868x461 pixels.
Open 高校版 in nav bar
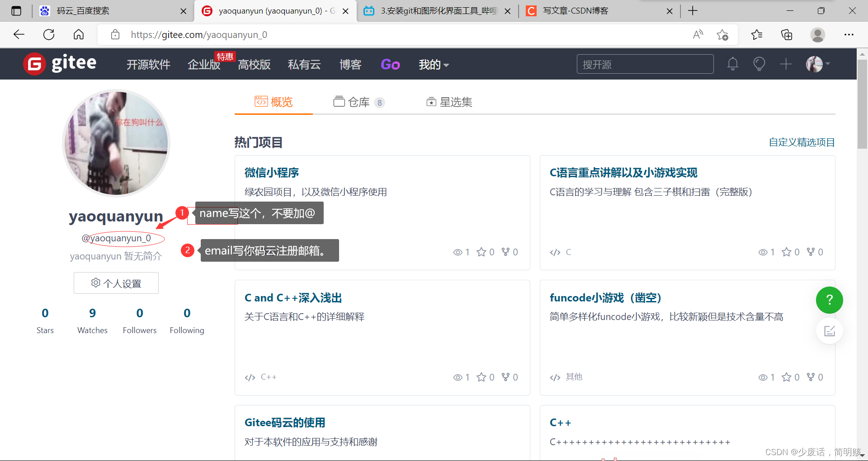[x=254, y=65]
